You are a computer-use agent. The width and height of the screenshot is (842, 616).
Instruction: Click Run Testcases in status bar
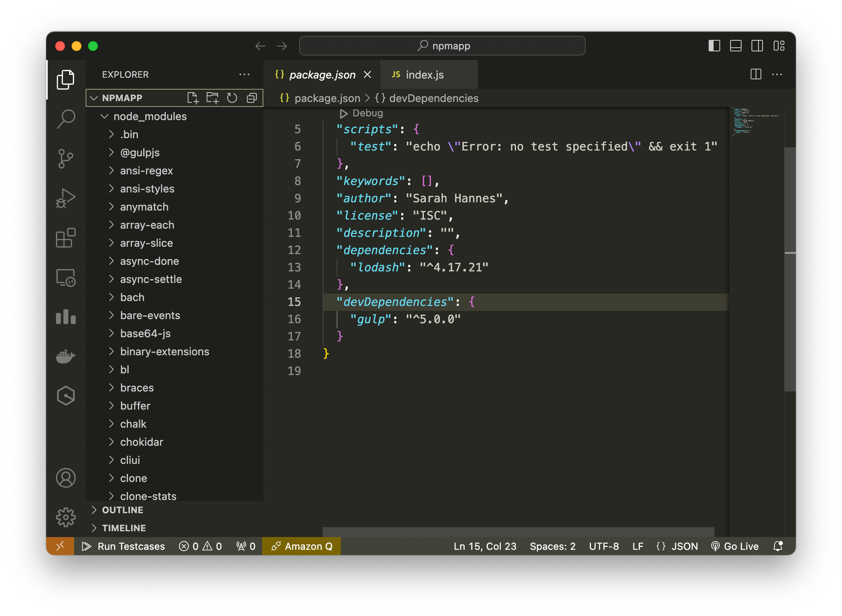124,546
